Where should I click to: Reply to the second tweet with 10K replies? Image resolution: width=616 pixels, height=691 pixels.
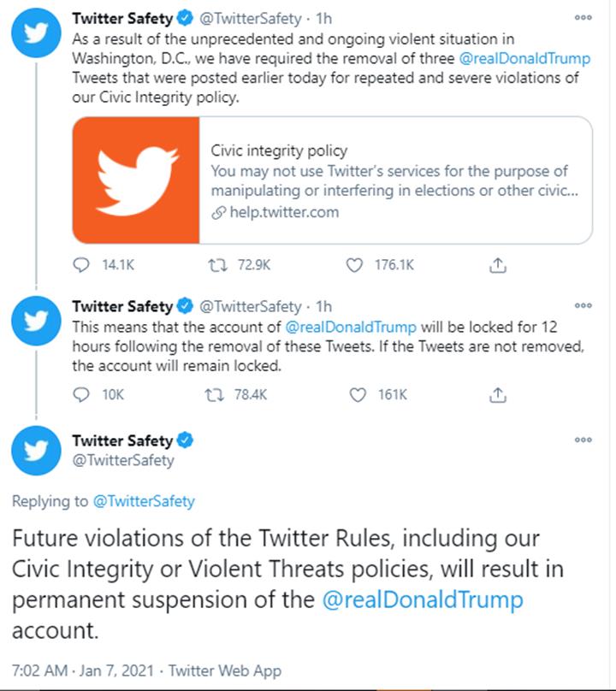[x=81, y=394]
